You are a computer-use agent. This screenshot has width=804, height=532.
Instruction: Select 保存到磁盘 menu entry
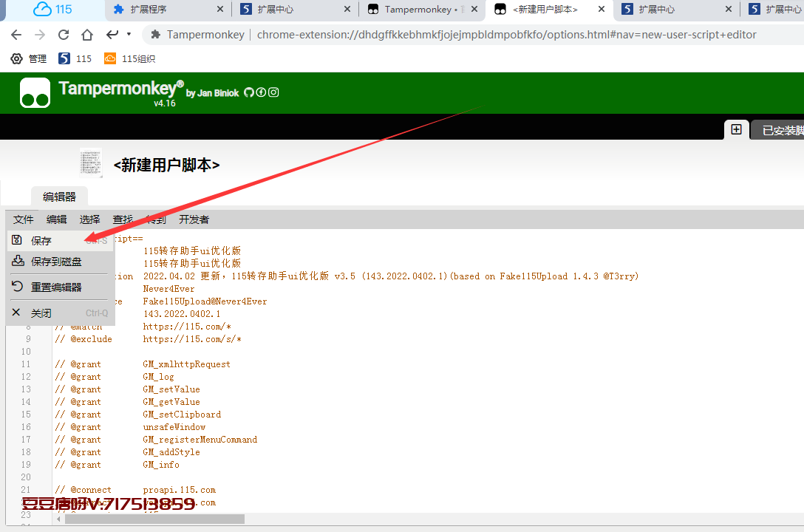(56, 262)
